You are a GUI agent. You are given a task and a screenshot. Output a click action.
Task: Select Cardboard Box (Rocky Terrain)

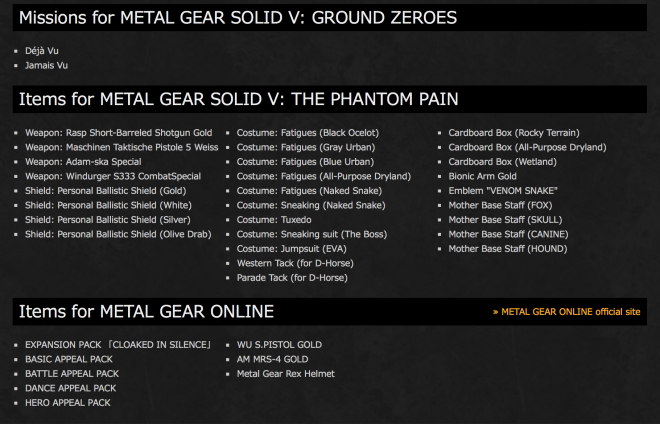tap(514, 133)
